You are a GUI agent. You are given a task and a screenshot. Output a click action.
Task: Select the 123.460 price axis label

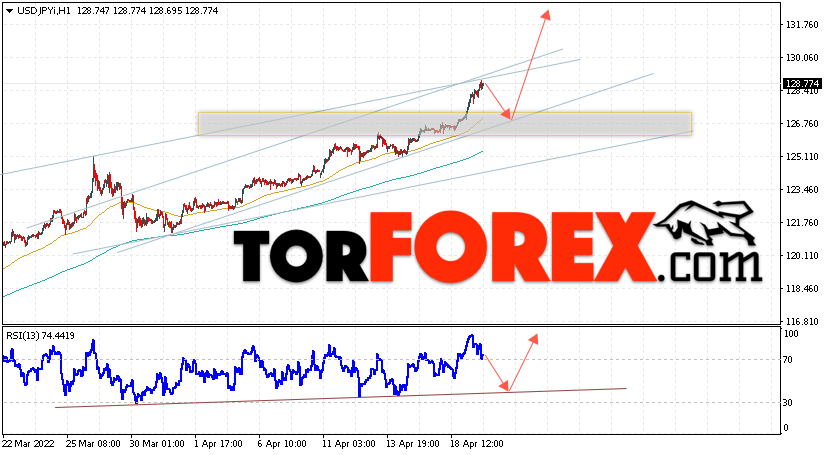(802, 190)
